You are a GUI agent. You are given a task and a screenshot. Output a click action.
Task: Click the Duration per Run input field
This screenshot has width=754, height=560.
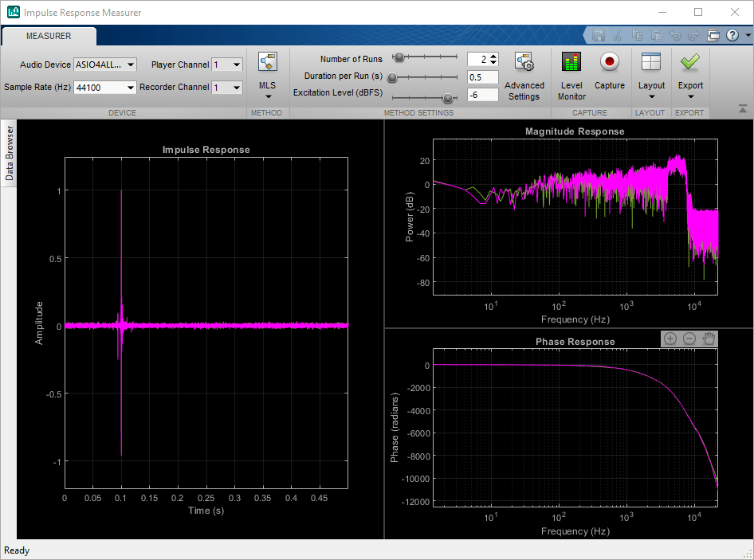[483, 77]
